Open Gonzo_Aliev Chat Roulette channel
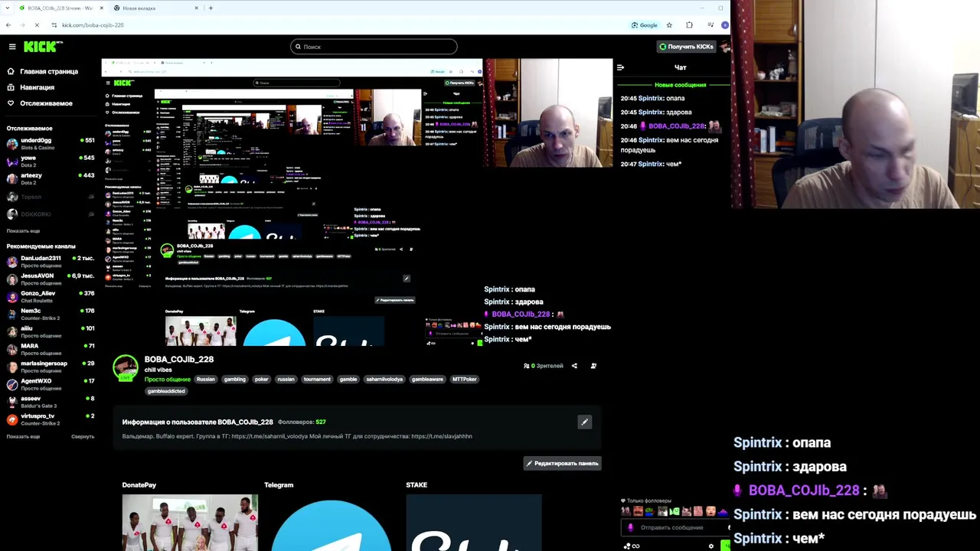 coord(50,296)
